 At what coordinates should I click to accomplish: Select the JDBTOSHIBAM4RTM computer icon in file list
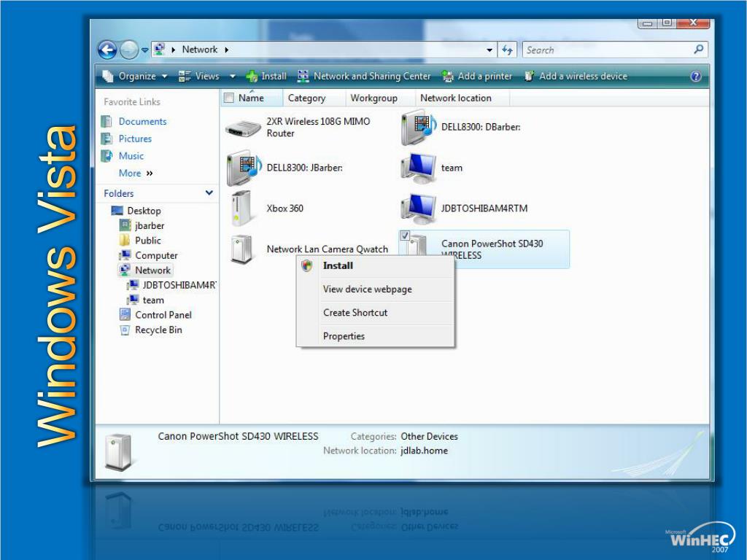(418, 208)
